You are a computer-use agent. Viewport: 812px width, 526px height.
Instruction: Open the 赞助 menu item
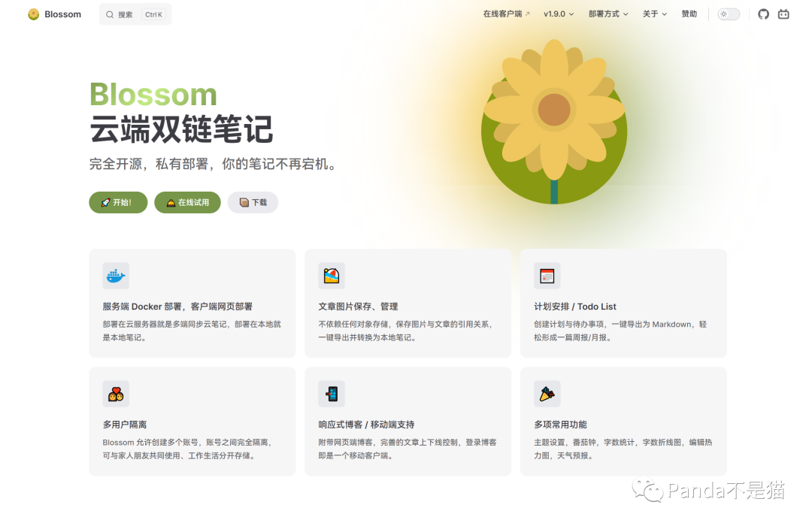(x=689, y=14)
